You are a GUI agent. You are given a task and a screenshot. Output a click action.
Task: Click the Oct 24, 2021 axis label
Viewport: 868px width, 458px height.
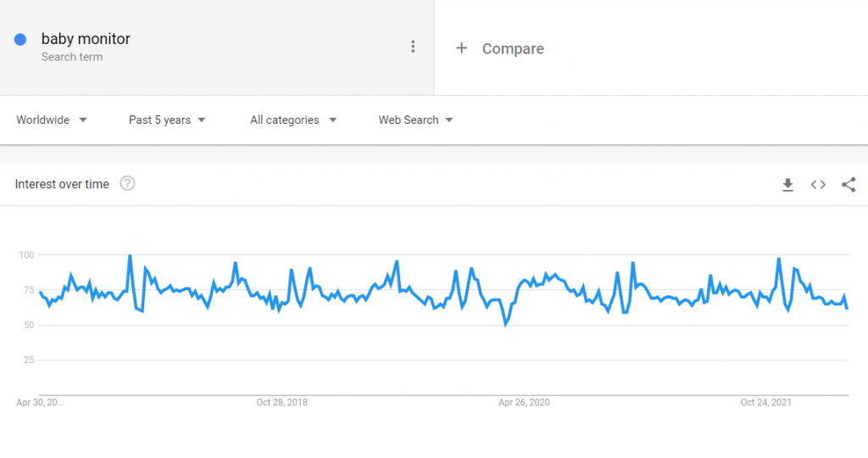[765, 402]
